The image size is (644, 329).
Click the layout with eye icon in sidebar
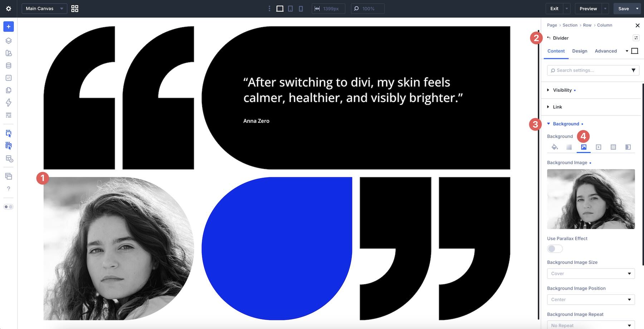pyautogui.click(x=9, y=159)
